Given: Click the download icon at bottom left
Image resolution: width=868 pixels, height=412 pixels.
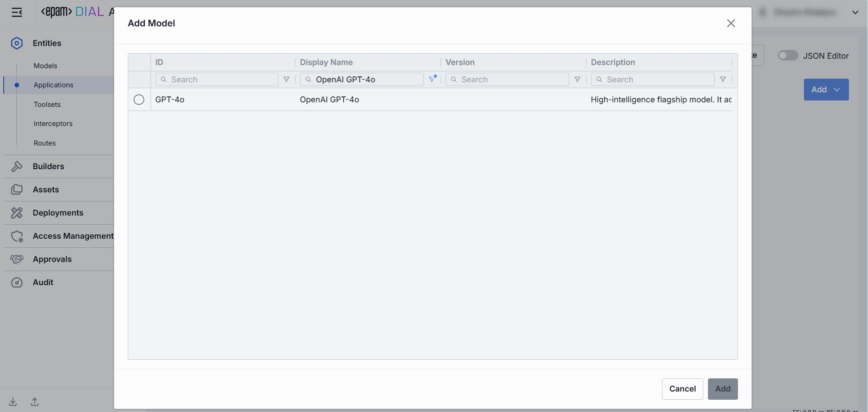Looking at the screenshot, I should pos(13,402).
